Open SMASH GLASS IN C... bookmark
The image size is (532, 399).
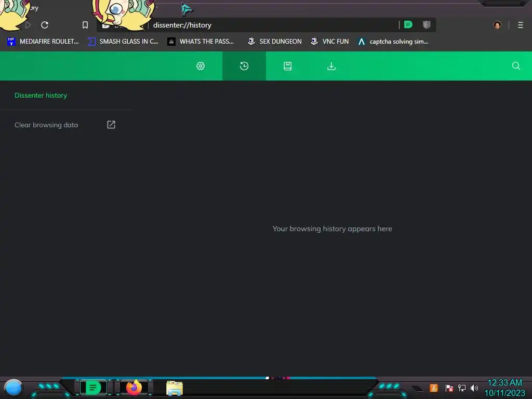click(123, 42)
